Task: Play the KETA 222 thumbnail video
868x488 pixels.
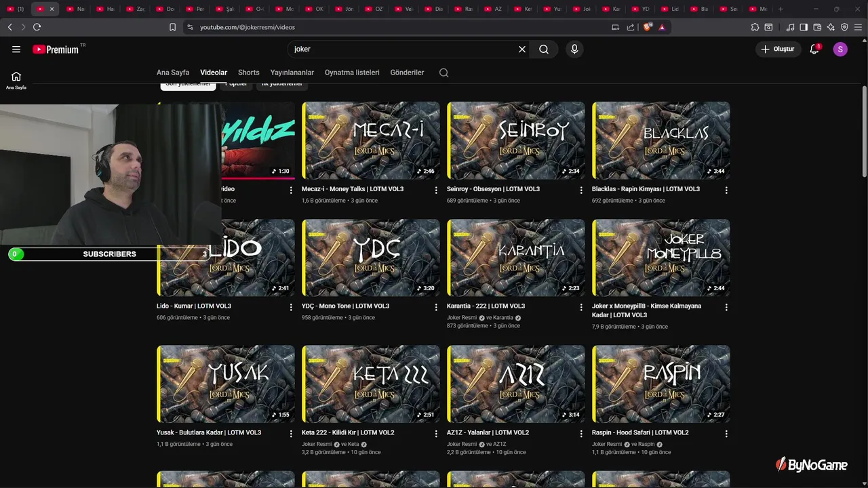Action: (x=371, y=384)
